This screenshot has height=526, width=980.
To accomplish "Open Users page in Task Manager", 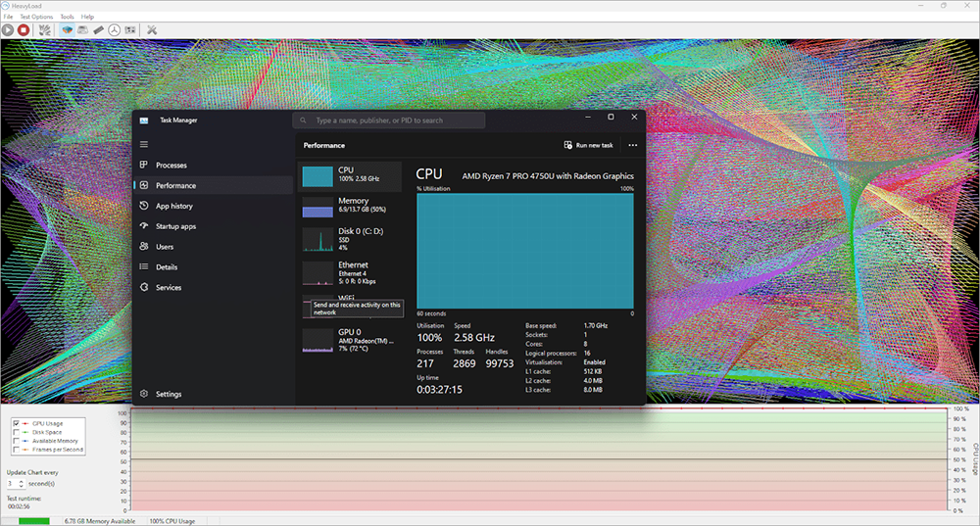I will tap(213, 247).
